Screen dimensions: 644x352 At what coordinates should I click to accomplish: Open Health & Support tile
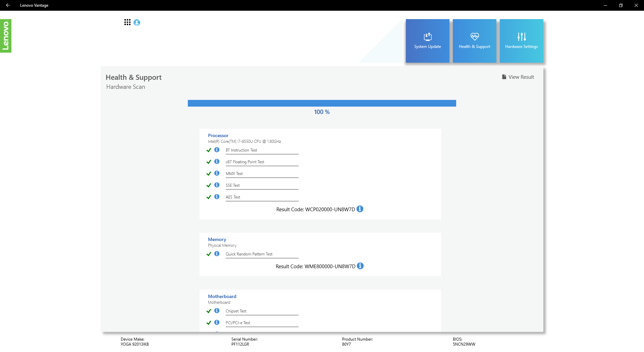tap(474, 41)
